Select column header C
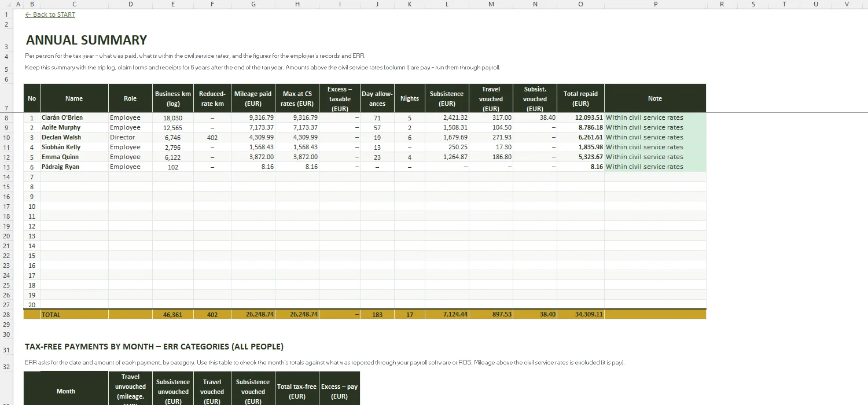The height and width of the screenshot is (405, 868). 74,4
